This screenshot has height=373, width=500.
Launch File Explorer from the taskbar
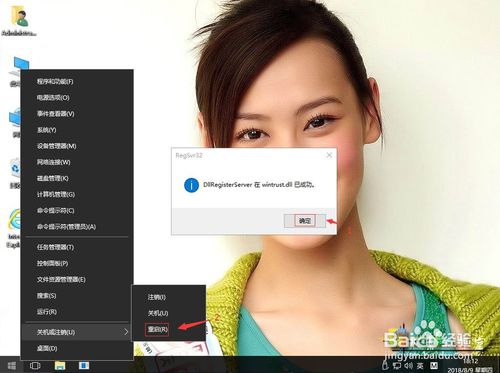pos(60,366)
